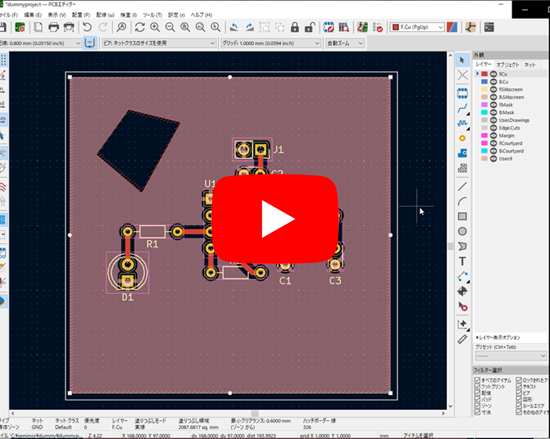Select the Route tracks tool
This screenshot has width=550, height=439.
[462, 108]
